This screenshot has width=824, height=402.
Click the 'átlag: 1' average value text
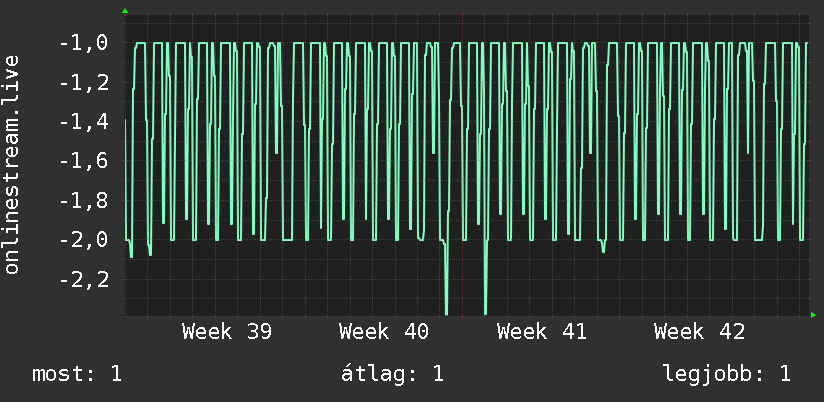point(392,374)
